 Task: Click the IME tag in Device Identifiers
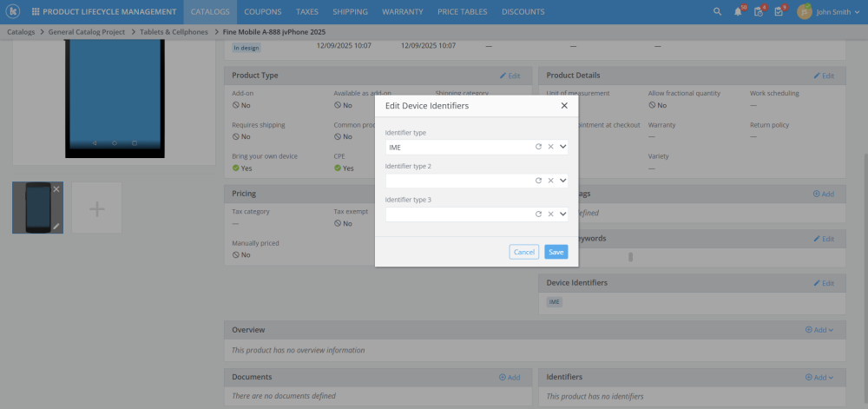(x=554, y=302)
